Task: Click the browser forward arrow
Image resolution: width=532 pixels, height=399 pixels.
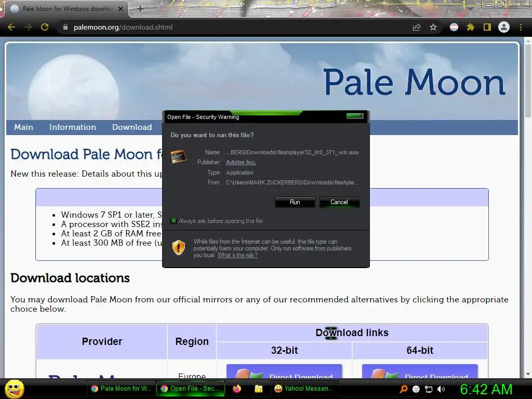Action: click(28, 27)
